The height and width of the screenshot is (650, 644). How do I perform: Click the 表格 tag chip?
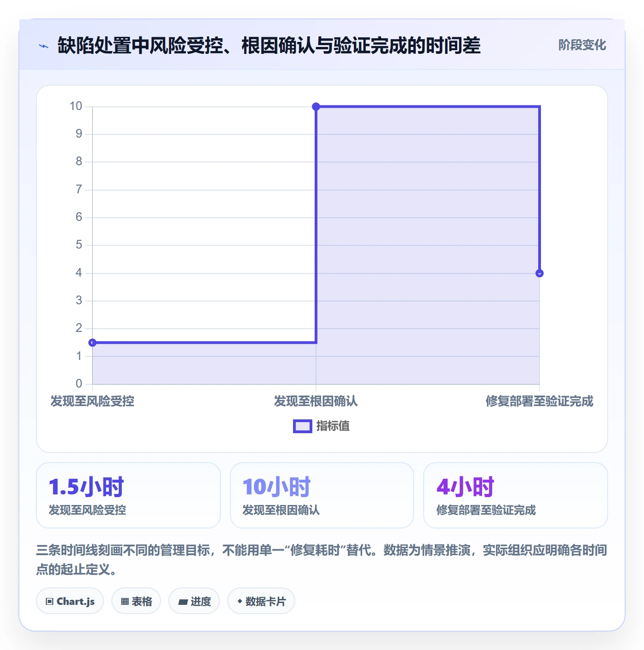pyautogui.click(x=136, y=601)
